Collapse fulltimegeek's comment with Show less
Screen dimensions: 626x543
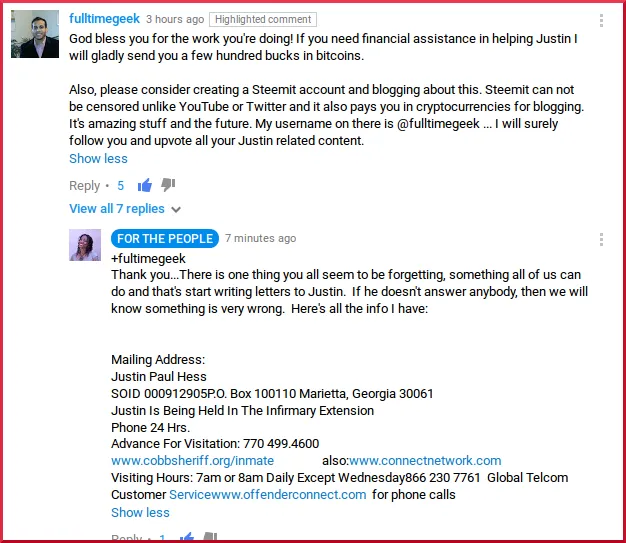click(98, 159)
